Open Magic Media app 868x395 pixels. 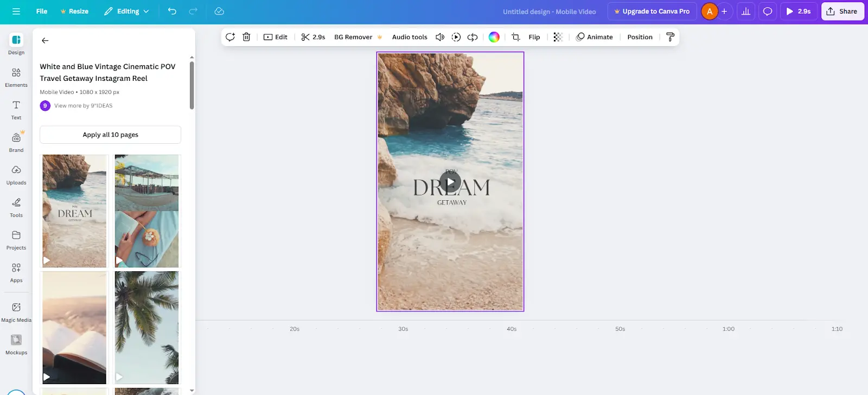16,312
